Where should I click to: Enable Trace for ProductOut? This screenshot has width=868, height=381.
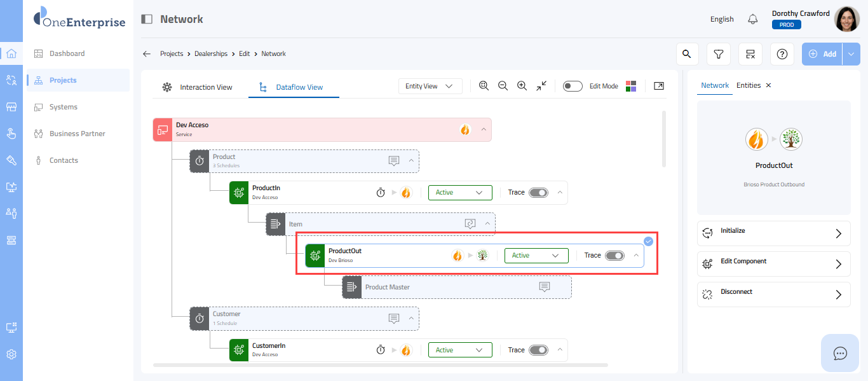(x=614, y=255)
